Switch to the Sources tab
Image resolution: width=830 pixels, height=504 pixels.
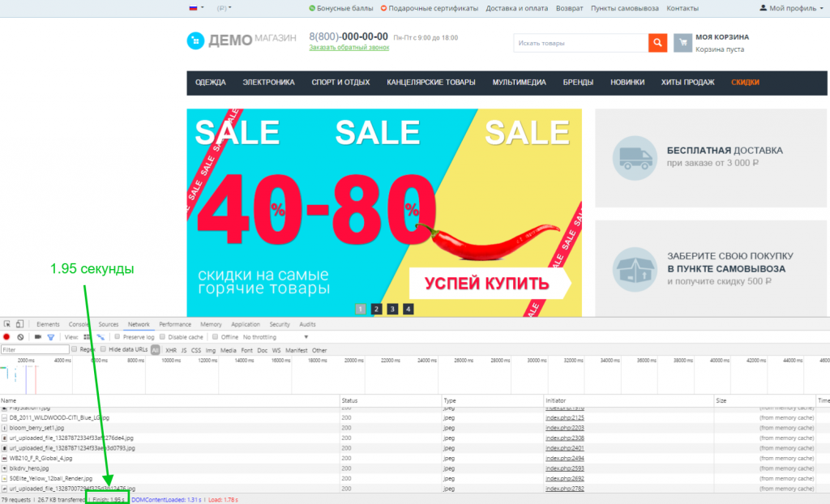tap(109, 325)
